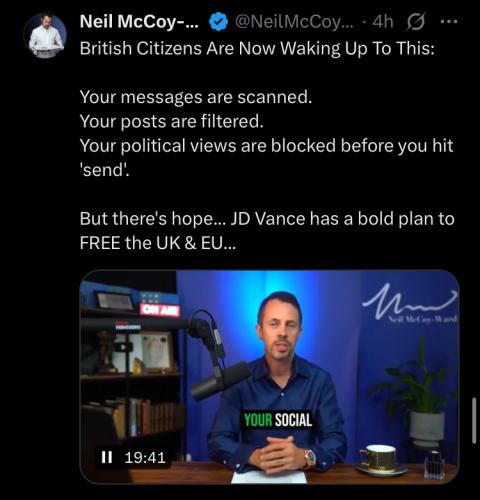This screenshot has height=500, width=480.
Task: Click the vertical scrollbar thumb at right
Action: 474,420
